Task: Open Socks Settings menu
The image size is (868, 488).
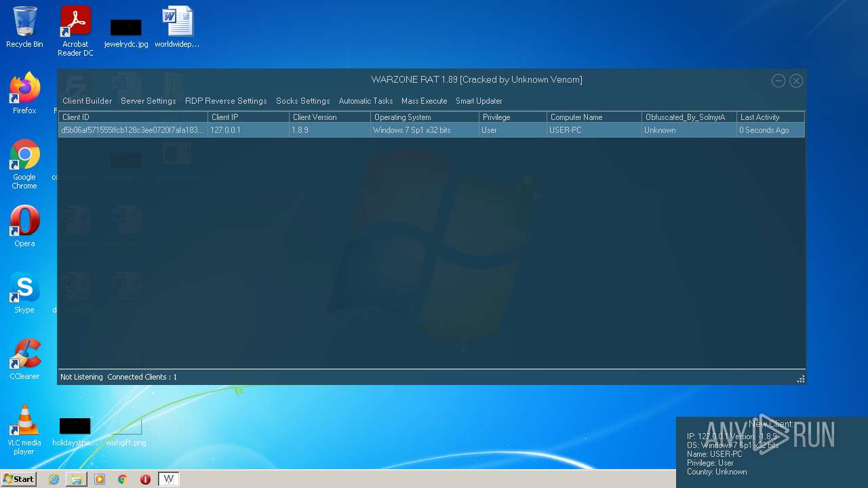Action: click(302, 101)
